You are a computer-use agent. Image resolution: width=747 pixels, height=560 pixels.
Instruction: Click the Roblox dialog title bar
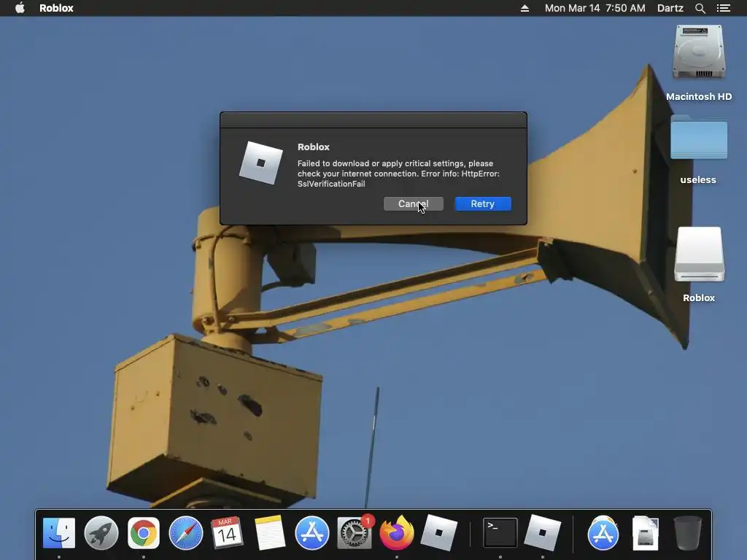[x=373, y=120]
